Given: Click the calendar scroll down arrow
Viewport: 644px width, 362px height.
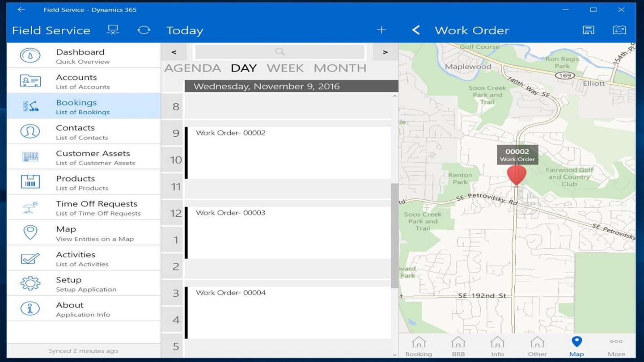Looking at the screenshot, I should coord(394,355).
